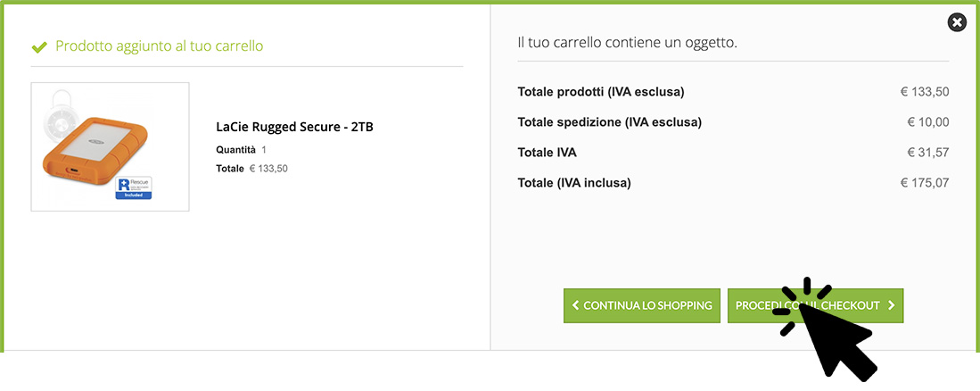Close the cart popup with the X icon
980x391 pixels.
[x=956, y=23]
